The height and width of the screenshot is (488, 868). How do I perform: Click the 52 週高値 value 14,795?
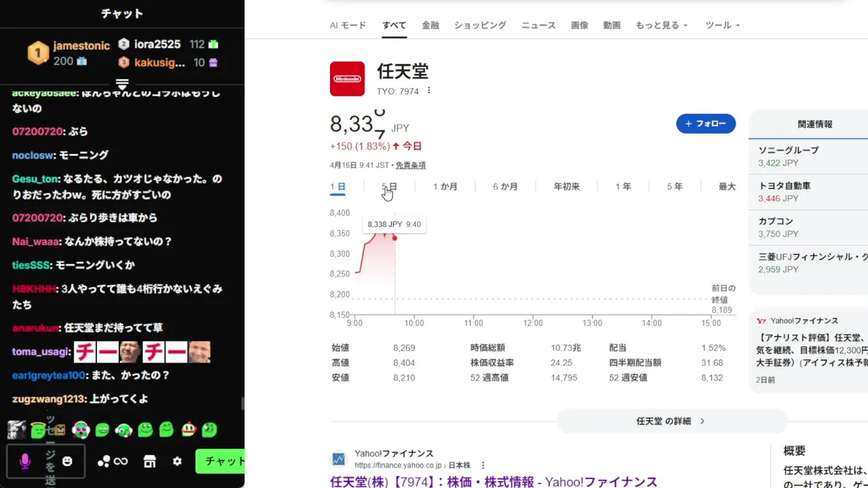pyautogui.click(x=564, y=378)
